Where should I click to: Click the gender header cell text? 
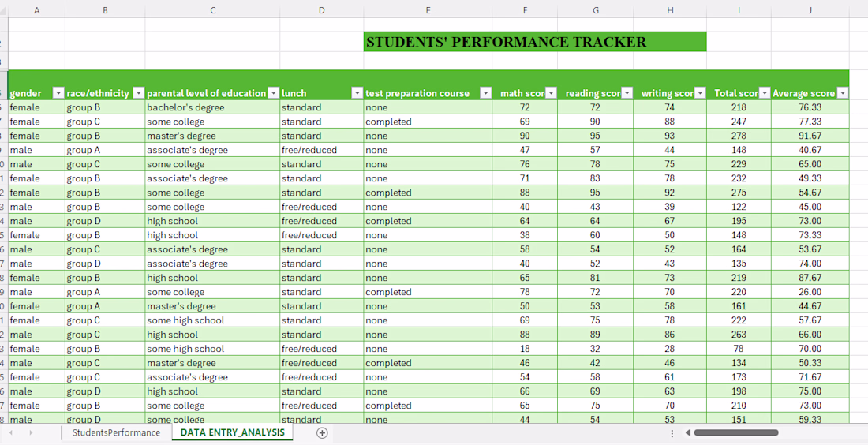25,94
